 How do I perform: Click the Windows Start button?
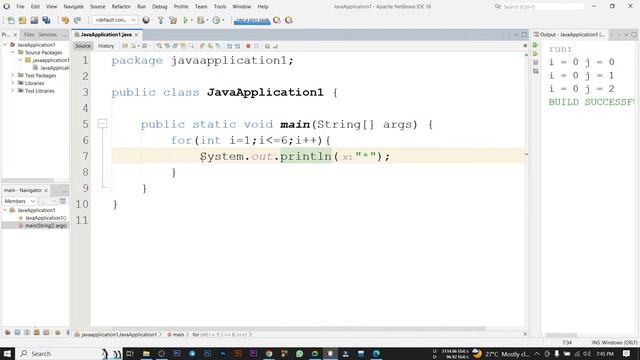7,353
